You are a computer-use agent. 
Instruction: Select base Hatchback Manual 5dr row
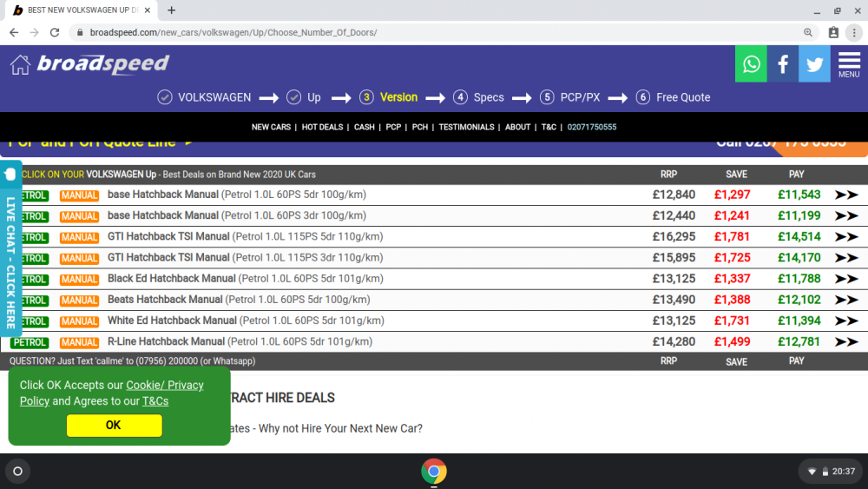pyautogui.click(x=434, y=195)
